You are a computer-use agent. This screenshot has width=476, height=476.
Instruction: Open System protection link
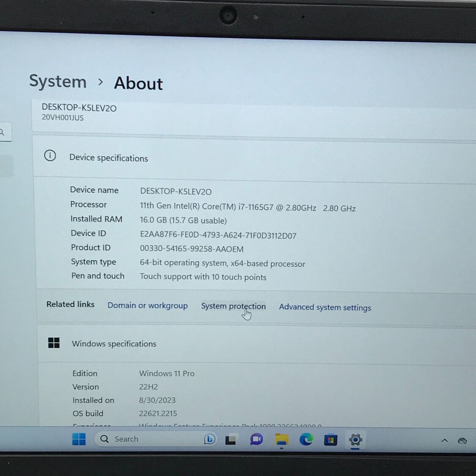pyautogui.click(x=233, y=306)
